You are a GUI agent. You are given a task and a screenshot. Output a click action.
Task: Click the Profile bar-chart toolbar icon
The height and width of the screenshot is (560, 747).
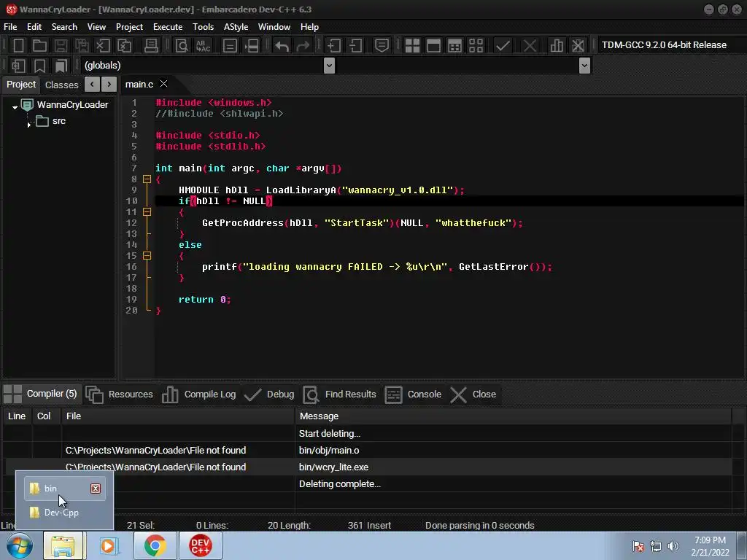[x=556, y=45]
